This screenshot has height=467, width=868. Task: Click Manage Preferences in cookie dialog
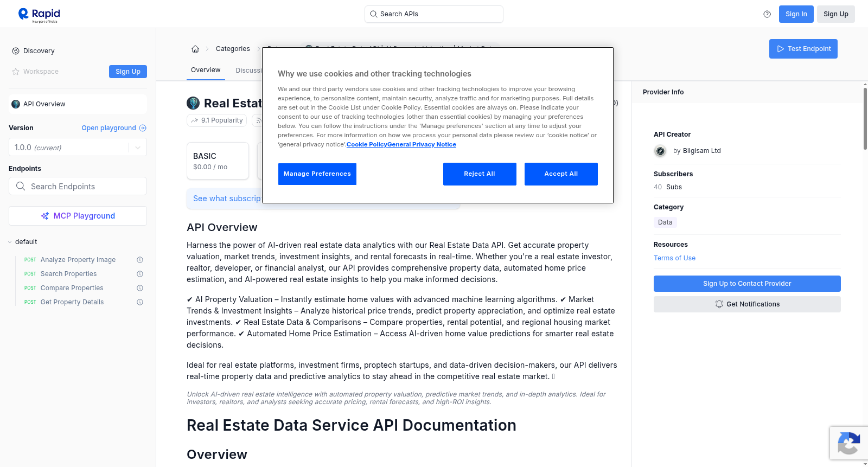[317, 174]
